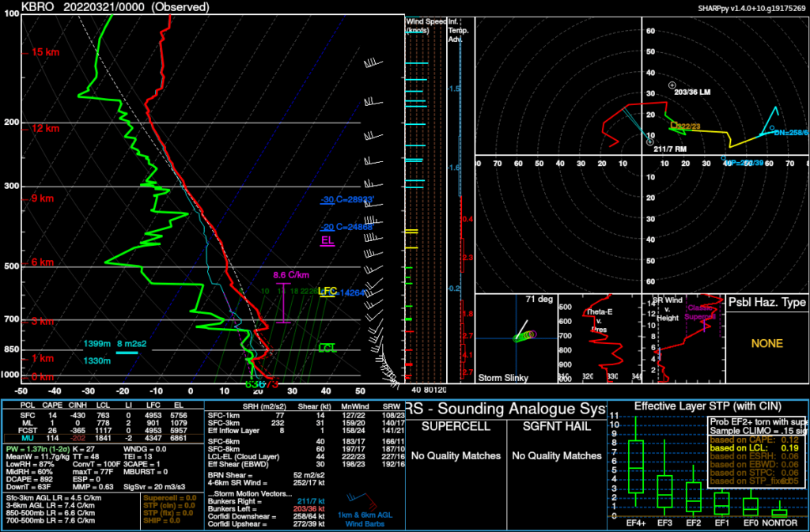Select the LCL marker on the skew-T diagram
Image resolution: width=810 pixels, height=532 pixels.
326,346
